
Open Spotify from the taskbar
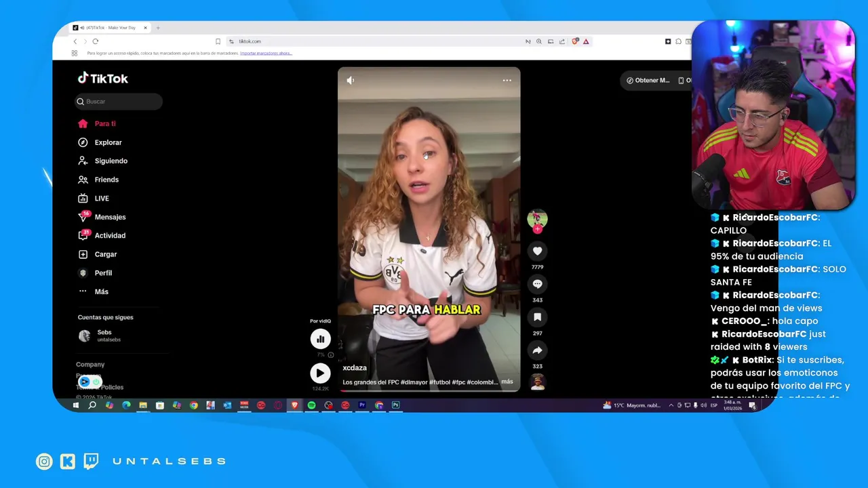click(311, 405)
